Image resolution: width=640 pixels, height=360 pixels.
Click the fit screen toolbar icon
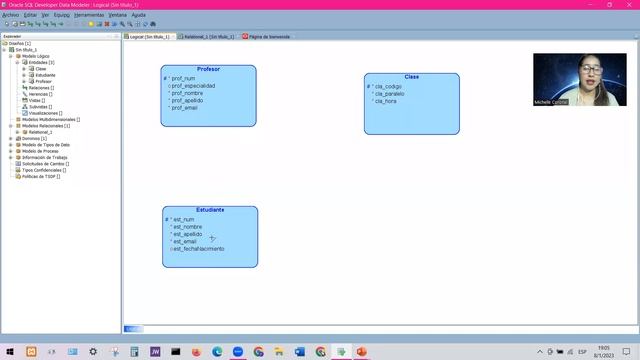tap(138, 24)
